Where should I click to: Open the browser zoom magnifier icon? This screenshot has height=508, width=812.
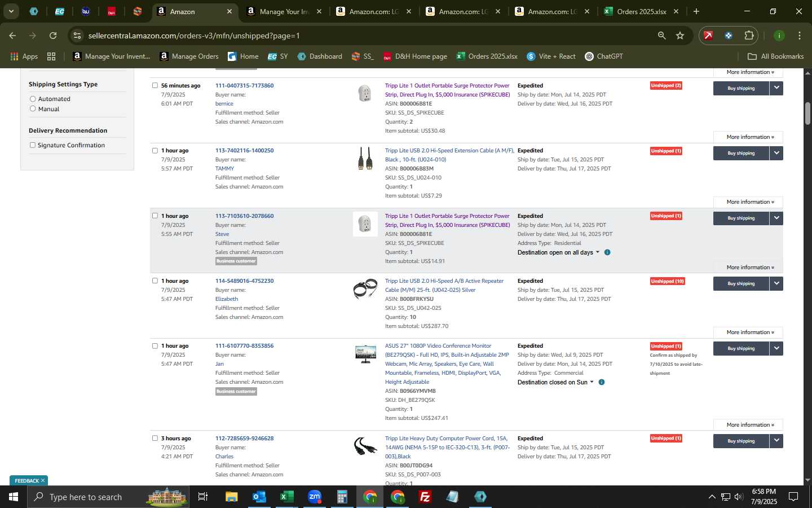tap(661, 36)
